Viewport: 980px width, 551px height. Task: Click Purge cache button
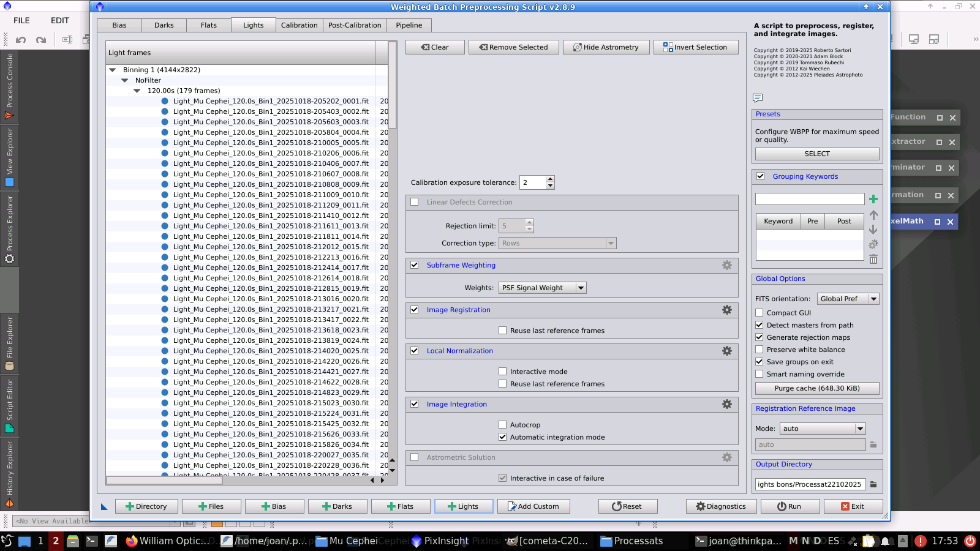pos(817,388)
